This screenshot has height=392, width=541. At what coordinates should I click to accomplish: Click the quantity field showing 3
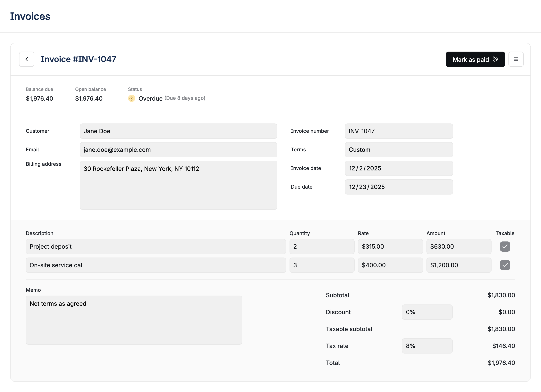pos(322,265)
